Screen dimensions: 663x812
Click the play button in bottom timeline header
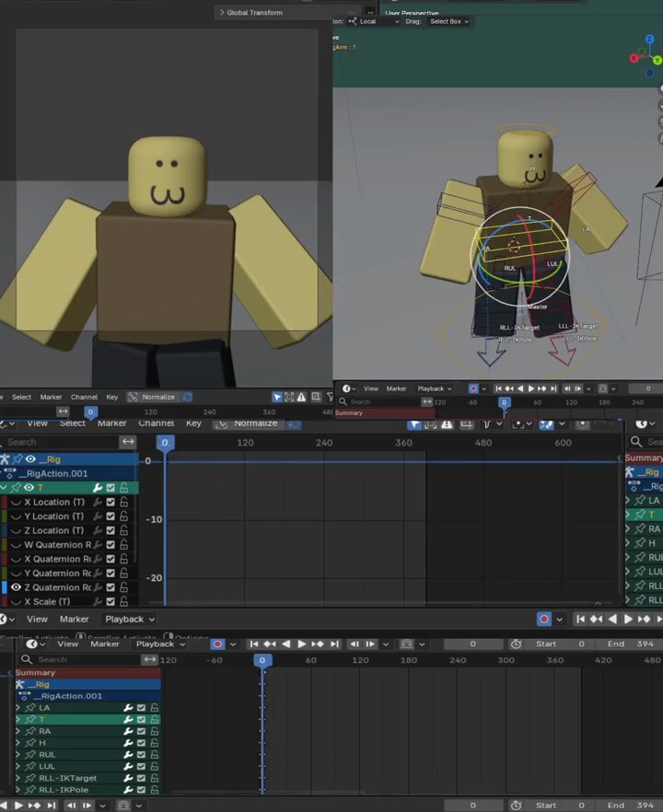pos(301,644)
